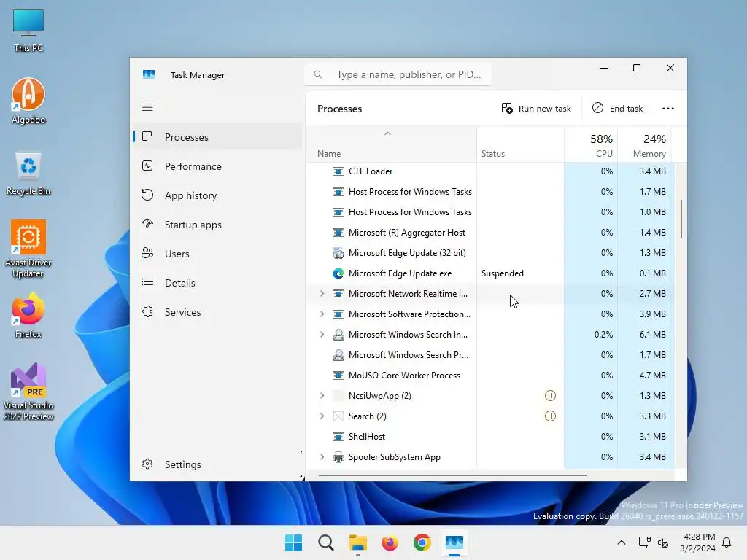
Task: Switch to the Services page
Action: (217, 312)
